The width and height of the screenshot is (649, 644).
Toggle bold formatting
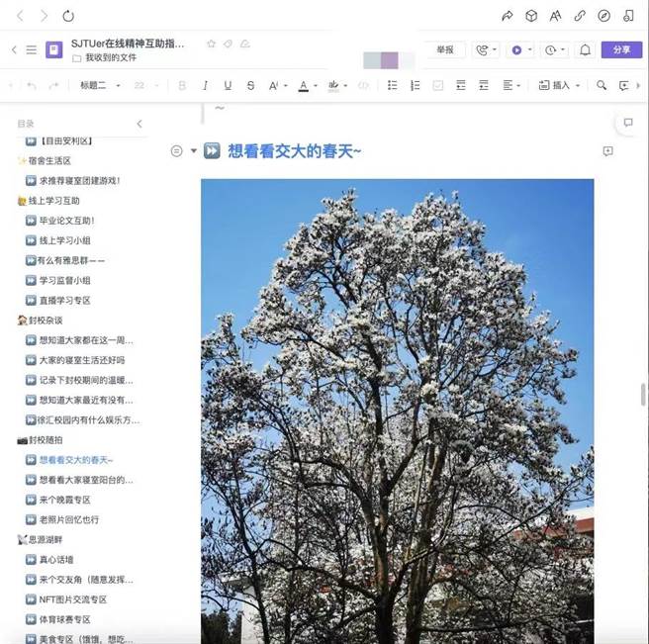[x=182, y=86]
